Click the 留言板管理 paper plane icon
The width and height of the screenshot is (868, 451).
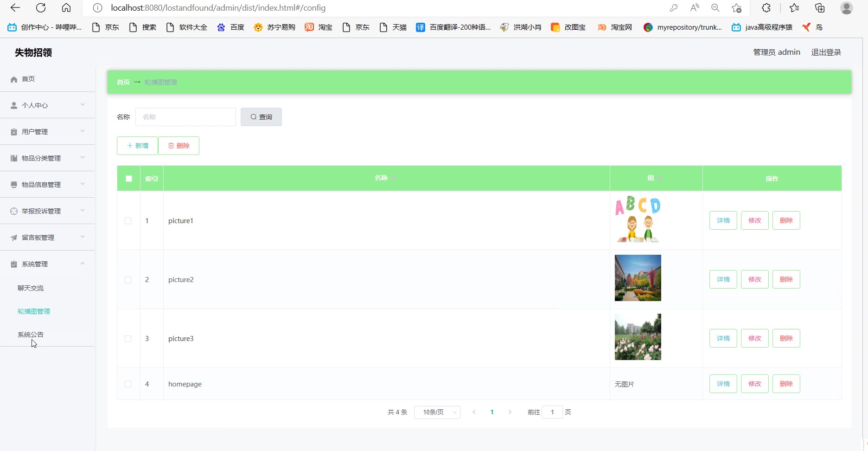coord(14,238)
